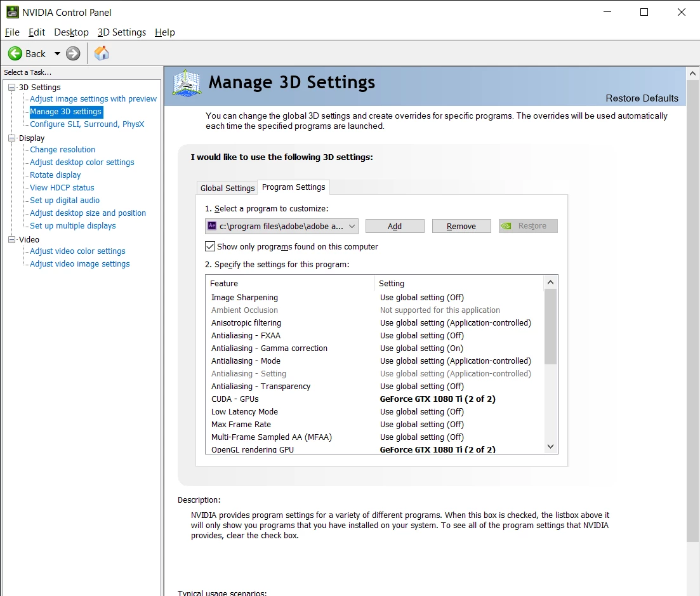
Task: Collapse the Video tree node
Action: tap(12, 240)
